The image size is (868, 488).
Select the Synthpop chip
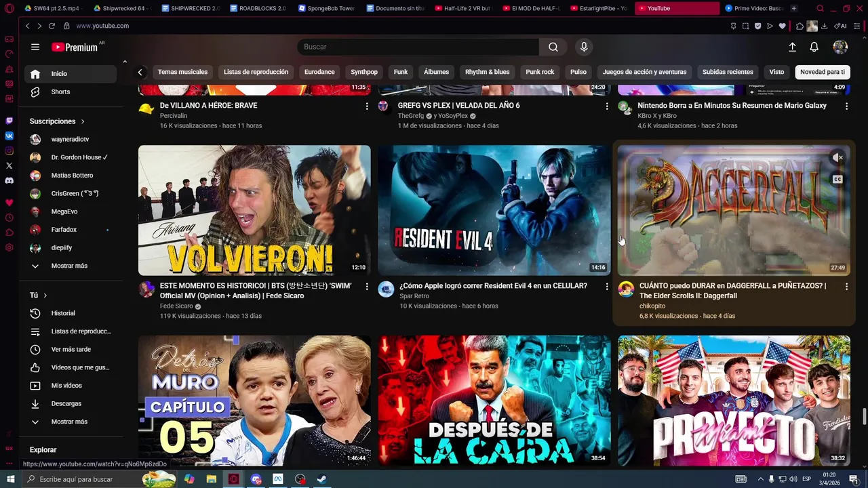364,72
